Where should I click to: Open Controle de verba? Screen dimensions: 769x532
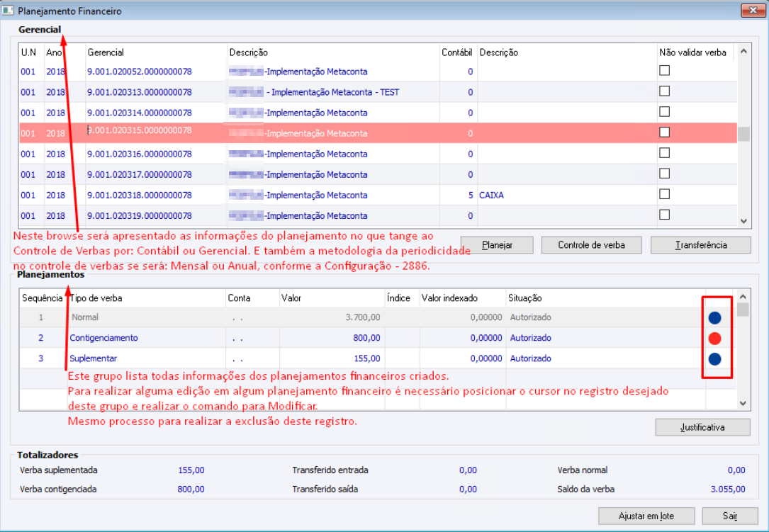(592, 244)
